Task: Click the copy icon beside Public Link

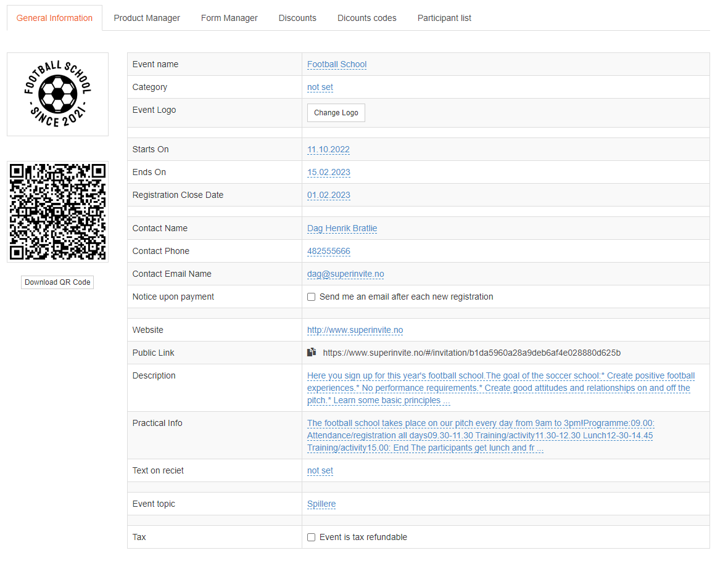Action: pos(312,353)
